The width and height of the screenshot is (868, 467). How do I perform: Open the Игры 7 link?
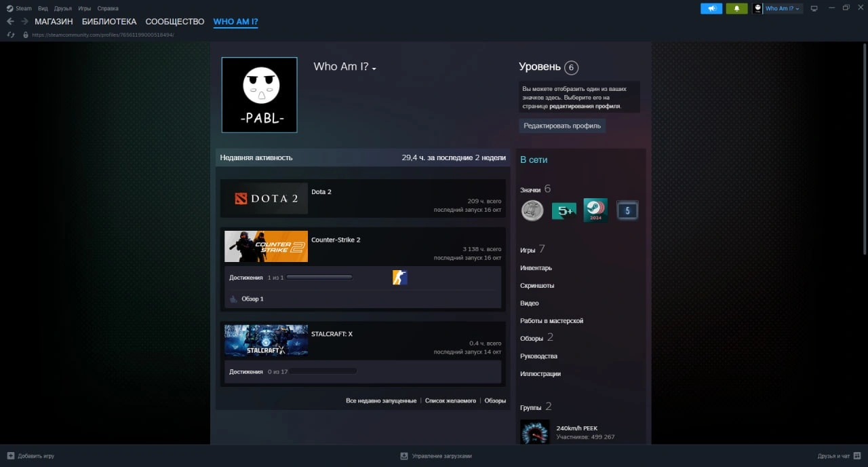[x=532, y=250]
